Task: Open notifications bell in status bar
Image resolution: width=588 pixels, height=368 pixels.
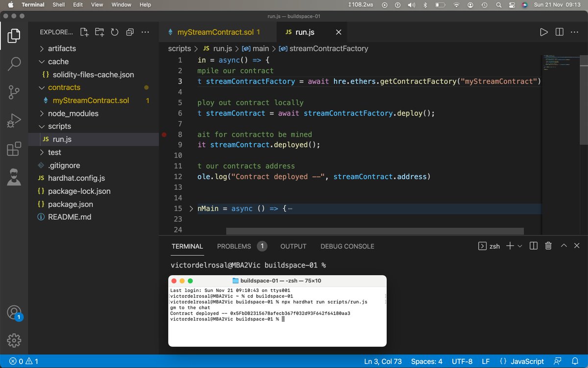Action: click(x=576, y=362)
